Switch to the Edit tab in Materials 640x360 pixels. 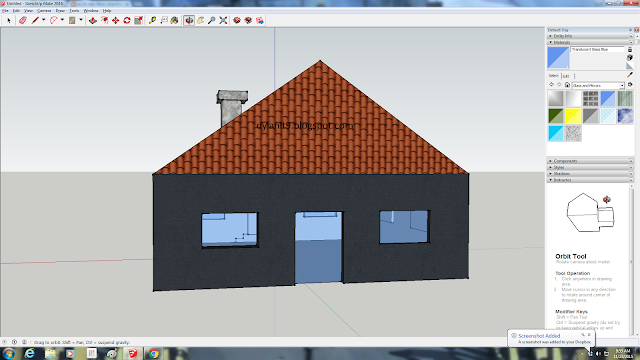(566, 76)
